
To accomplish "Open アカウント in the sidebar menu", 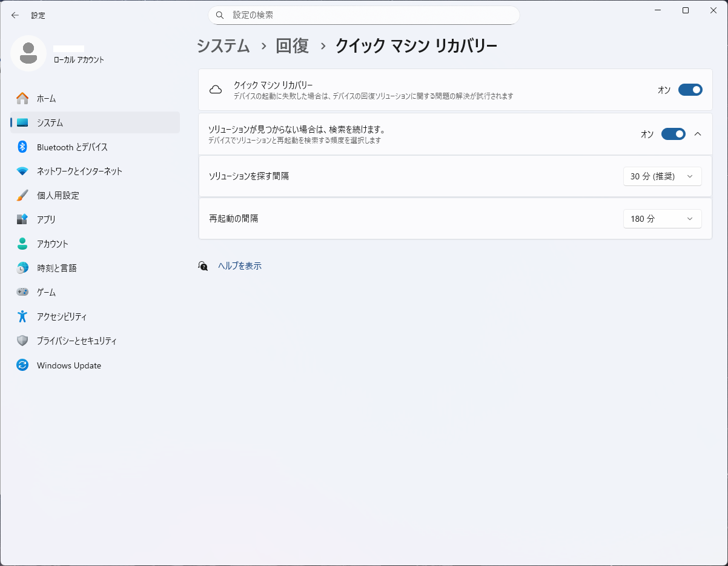I will [53, 244].
